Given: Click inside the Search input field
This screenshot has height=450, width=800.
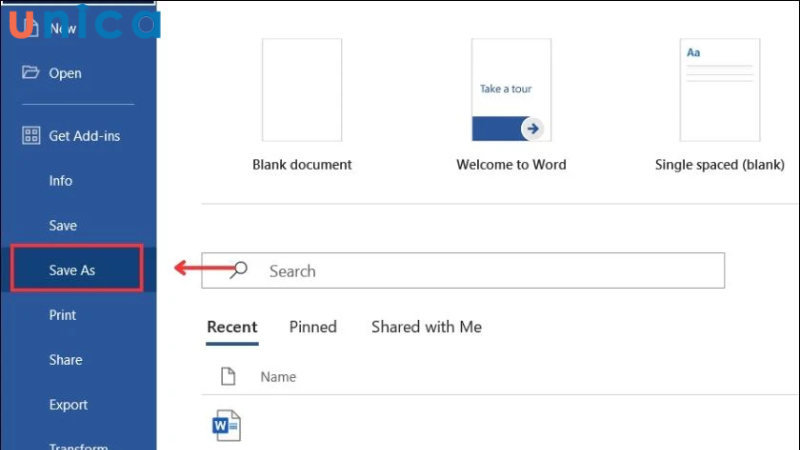Looking at the screenshot, I should (480, 271).
